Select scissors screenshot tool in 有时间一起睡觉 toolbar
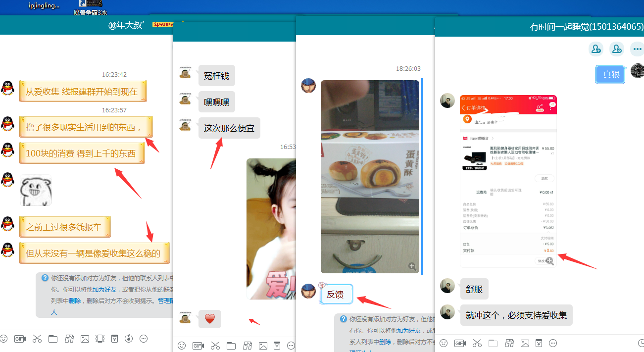Viewport: 644px width, 352px height. (x=477, y=343)
